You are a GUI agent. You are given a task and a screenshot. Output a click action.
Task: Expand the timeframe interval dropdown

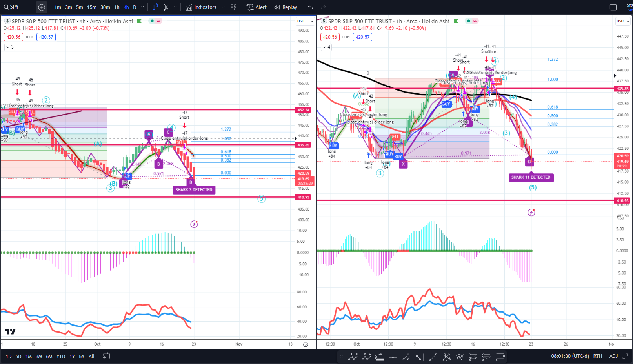(x=142, y=7)
